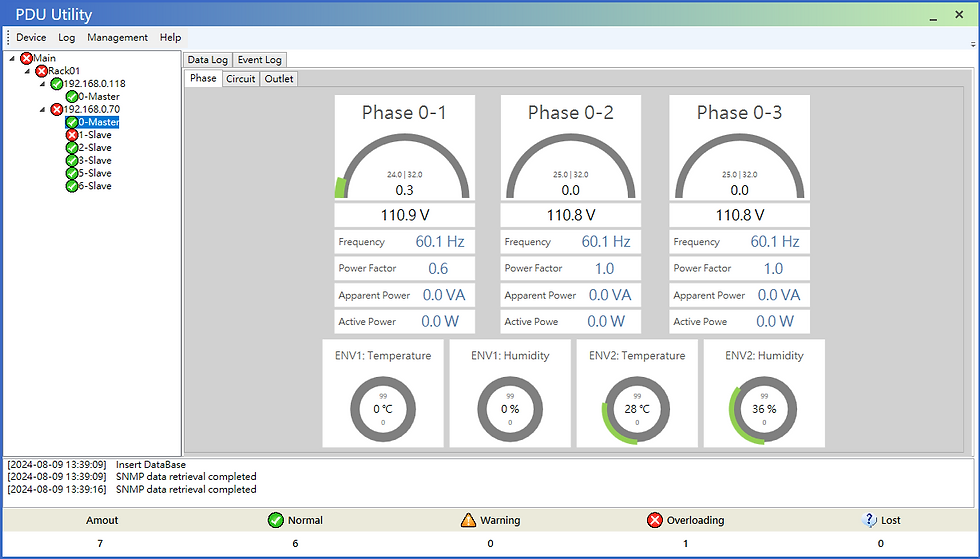Click the red error icon beside Main

click(x=26, y=58)
